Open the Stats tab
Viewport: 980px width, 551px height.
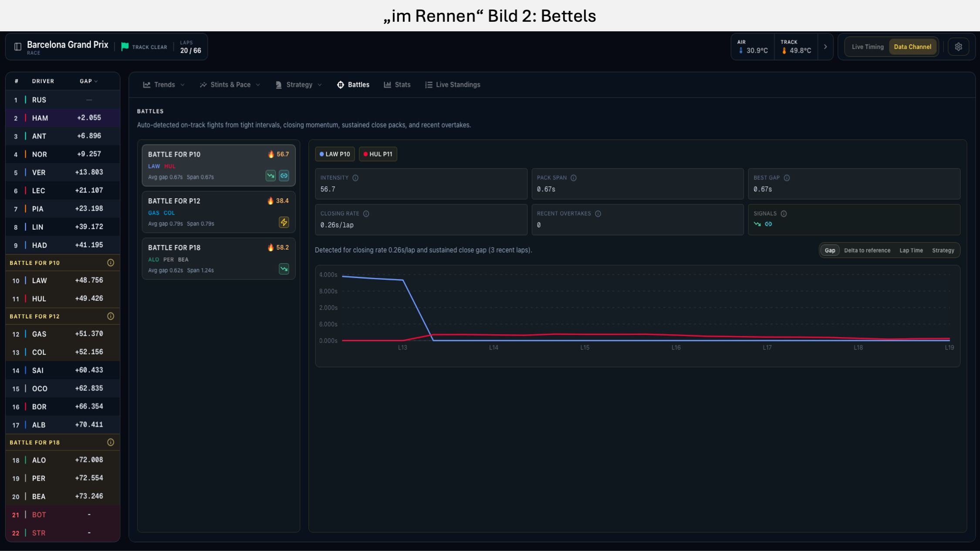397,85
